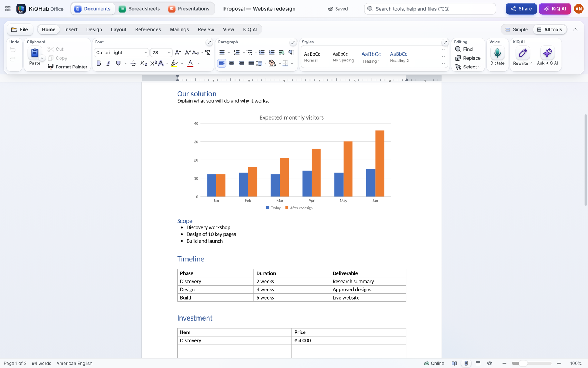Toggle focus view eye icon

(490, 363)
